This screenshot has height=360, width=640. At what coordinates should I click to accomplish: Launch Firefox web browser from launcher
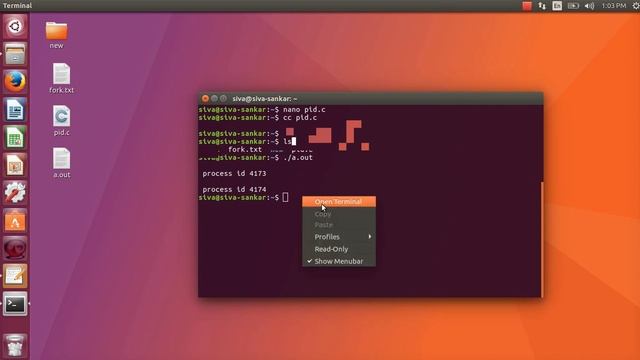click(x=15, y=82)
